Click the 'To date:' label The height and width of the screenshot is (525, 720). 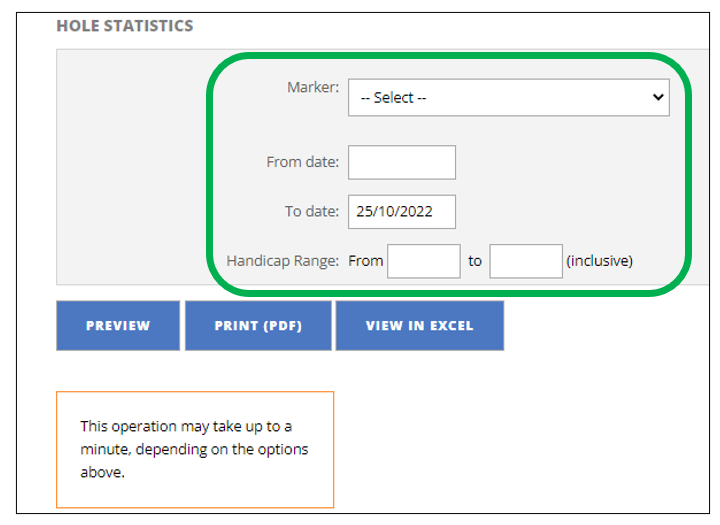click(312, 212)
